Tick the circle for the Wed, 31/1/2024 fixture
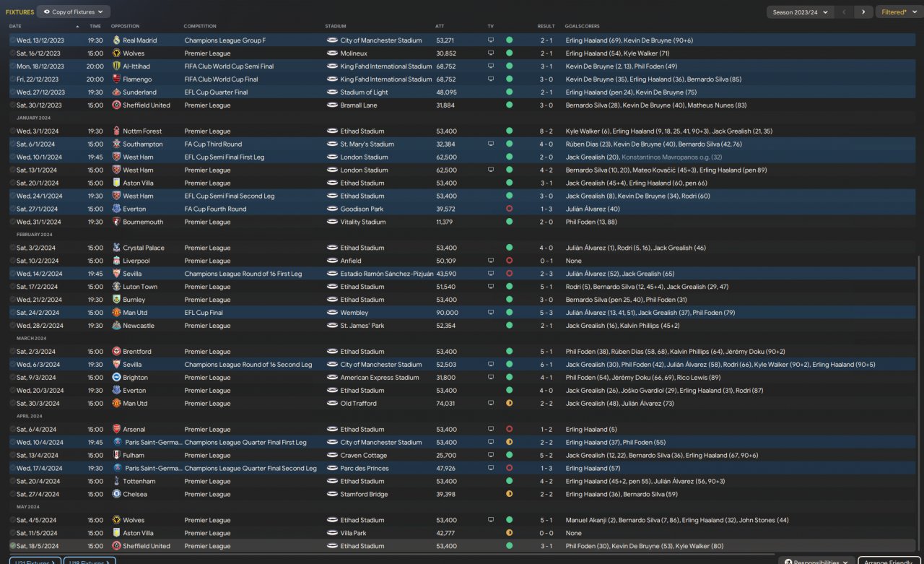The image size is (924, 564). (12, 222)
